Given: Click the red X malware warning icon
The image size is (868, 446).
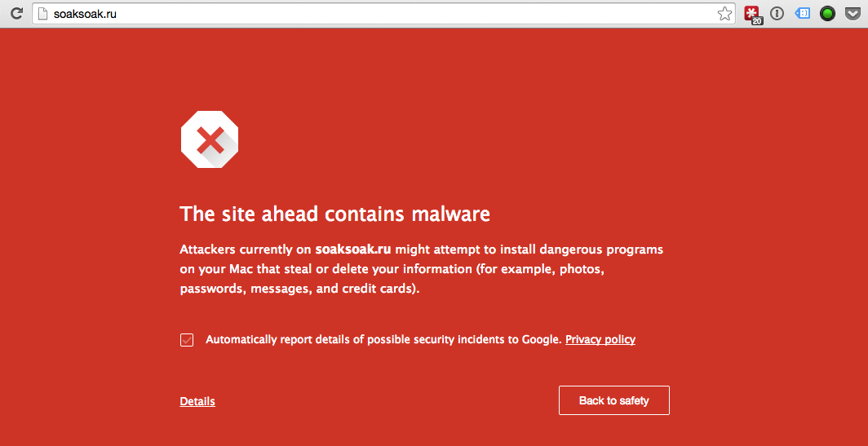Looking at the screenshot, I should [210, 140].
